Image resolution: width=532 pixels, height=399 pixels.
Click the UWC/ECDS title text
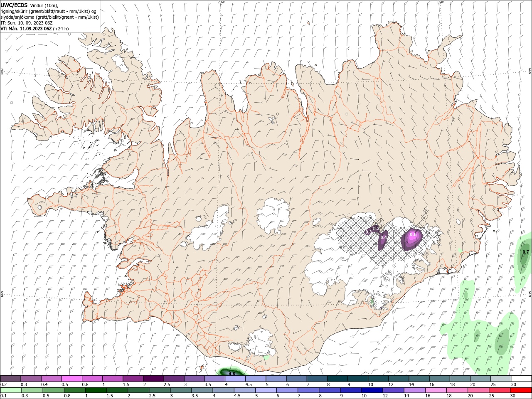pyautogui.click(x=14, y=5)
